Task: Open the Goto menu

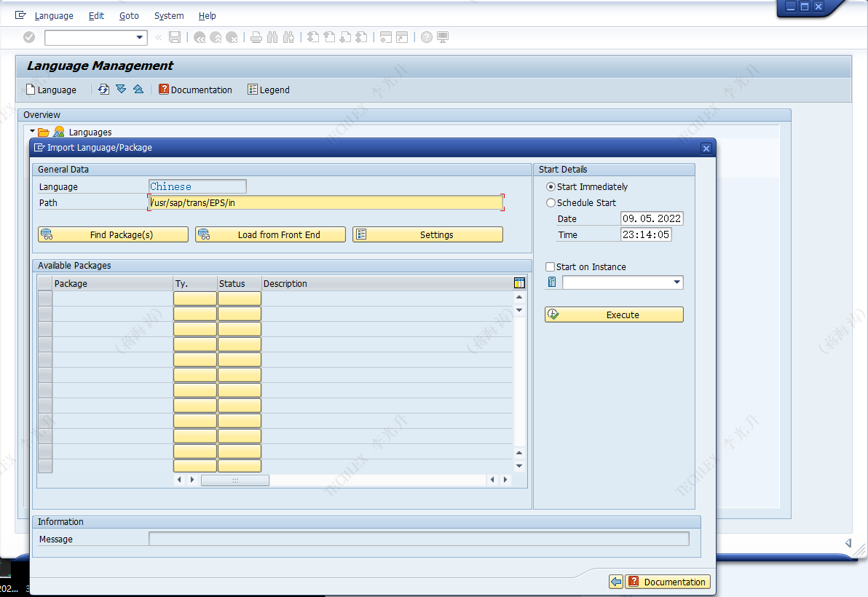Action: click(129, 15)
